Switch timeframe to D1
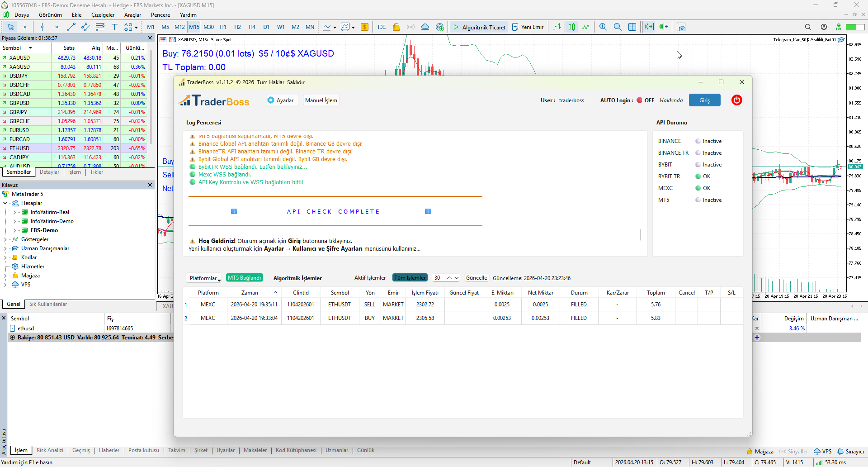This screenshot has width=868, height=467. [266, 27]
